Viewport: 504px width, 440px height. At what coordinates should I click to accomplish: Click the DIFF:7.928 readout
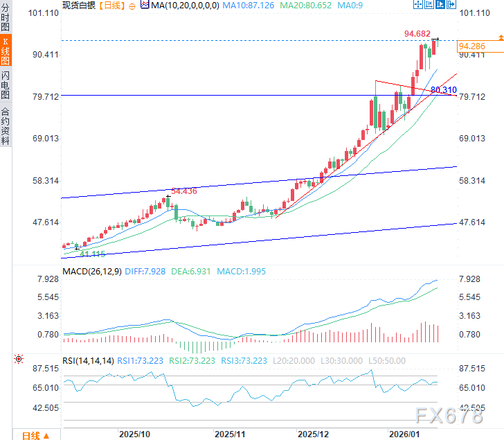pos(145,272)
